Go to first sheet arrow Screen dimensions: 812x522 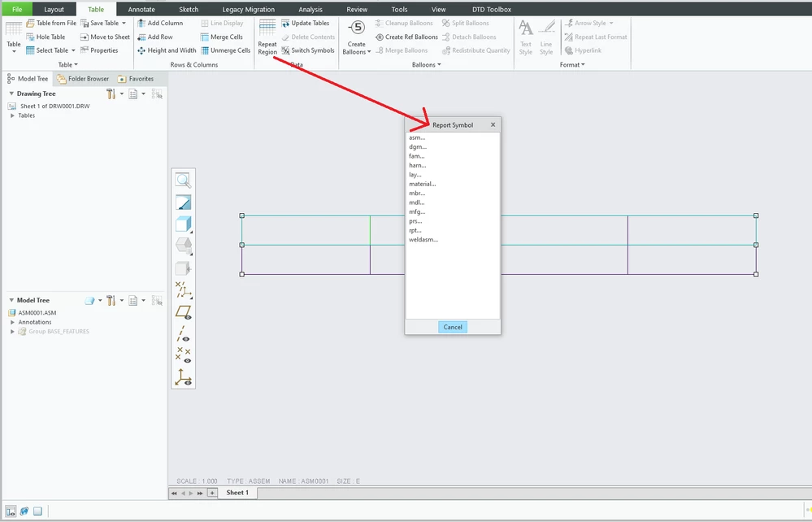(x=174, y=494)
